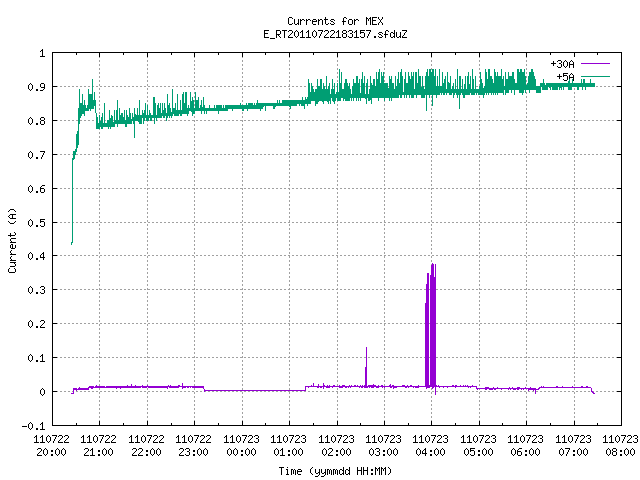
Task: Click the "Time (yymmdd HH:MM)" x-axis label
Action: tap(335, 471)
